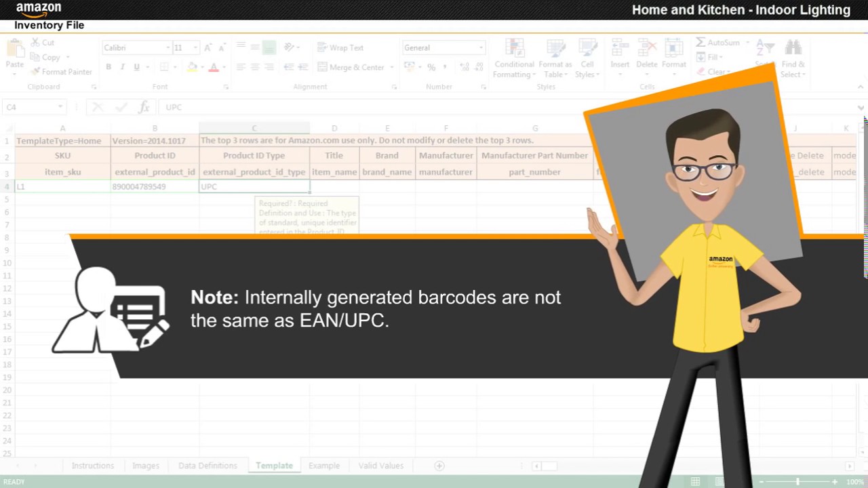Activate the Format Painter tool

61,72
